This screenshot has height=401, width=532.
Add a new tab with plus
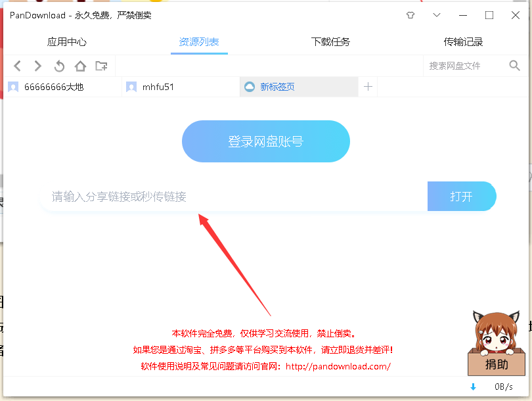[x=368, y=87]
